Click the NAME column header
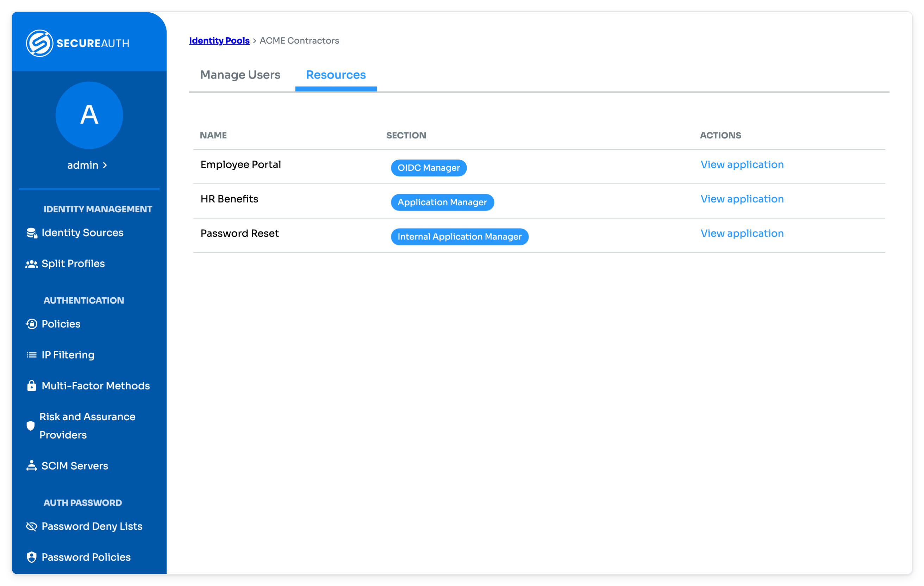This screenshot has width=924, height=586. pos(213,136)
